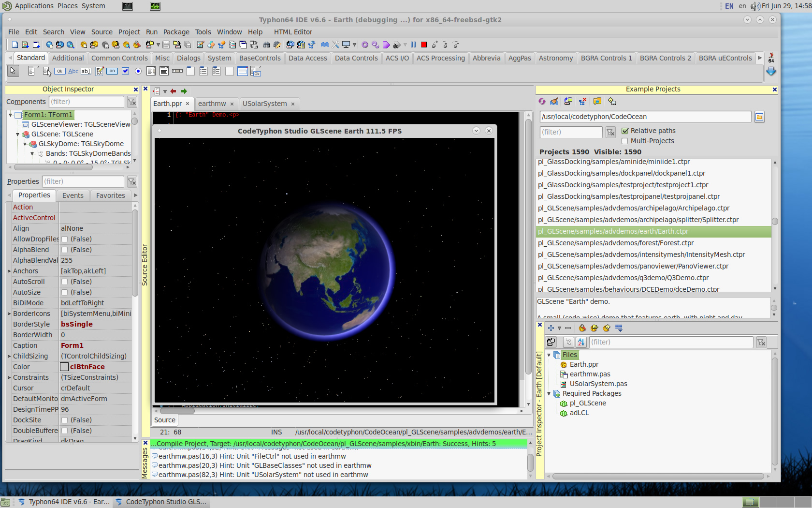
Task: Click the example projects path input field
Action: pos(645,117)
